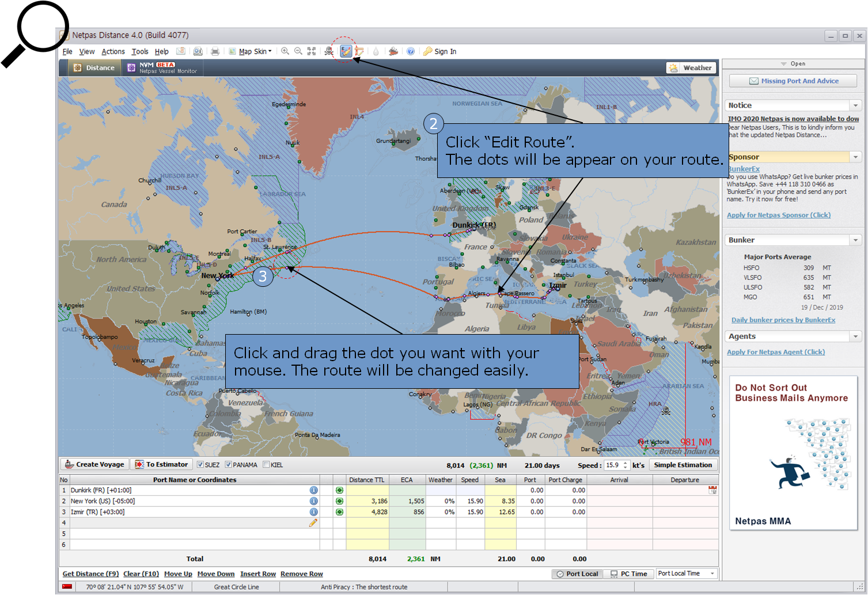Zoom in on the map
Viewport: 868px width, 595px height.
[x=285, y=51]
